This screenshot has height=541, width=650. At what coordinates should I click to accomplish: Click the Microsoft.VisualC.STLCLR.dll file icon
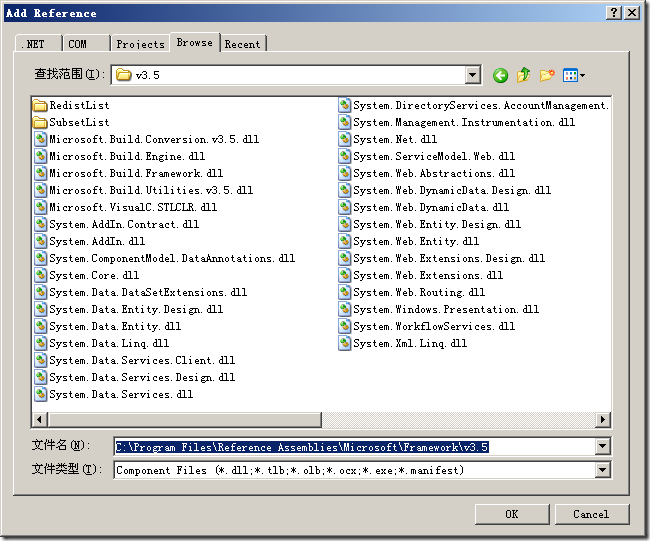(40, 207)
